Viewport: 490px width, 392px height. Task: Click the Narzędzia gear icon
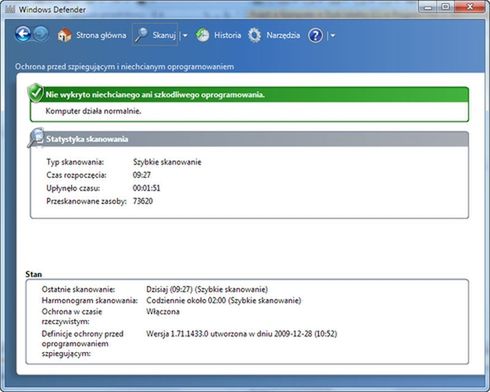coord(255,35)
